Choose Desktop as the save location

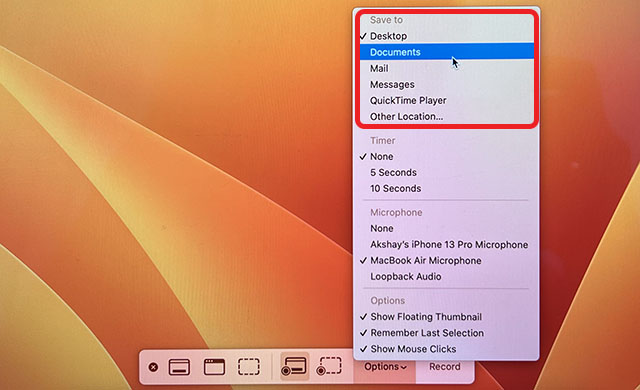coord(447,36)
